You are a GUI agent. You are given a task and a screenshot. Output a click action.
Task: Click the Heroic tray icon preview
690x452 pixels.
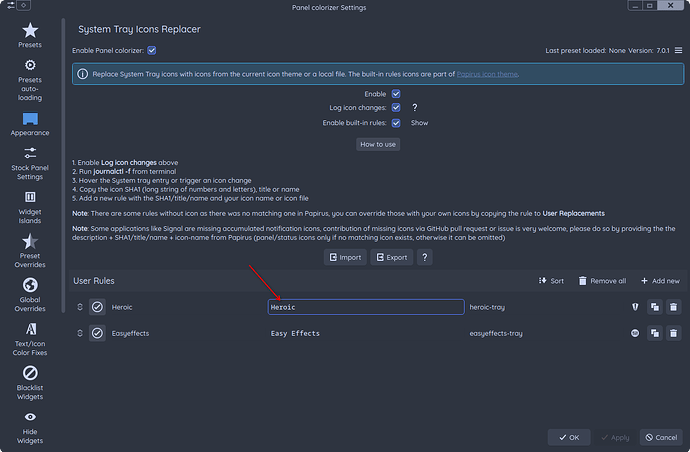(635, 307)
